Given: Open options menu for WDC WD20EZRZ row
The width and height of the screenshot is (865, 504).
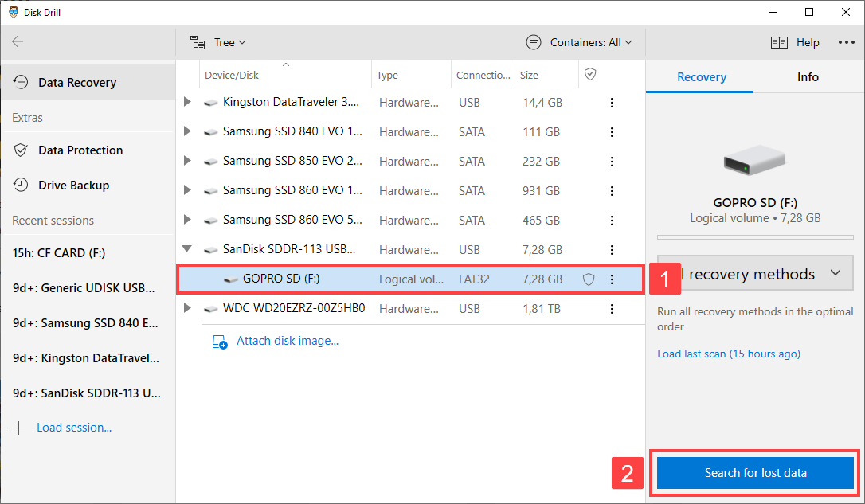Looking at the screenshot, I should [x=612, y=309].
